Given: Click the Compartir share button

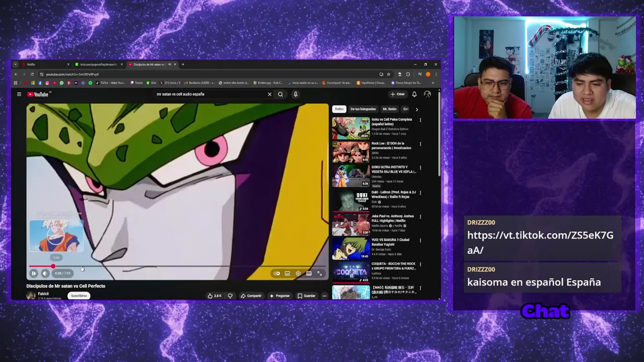Looking at the screenshot, I should pyautogui.click(x=251, y=296).
